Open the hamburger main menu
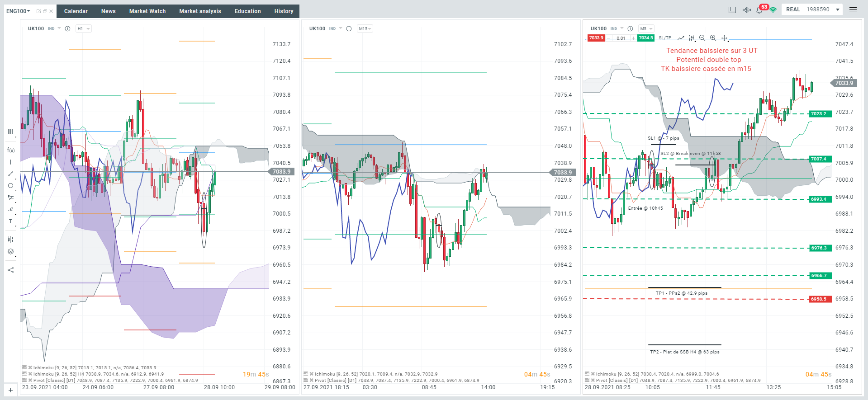Image resolution: width=868 pixels, height=400 pixels. (x=853, y=9)
